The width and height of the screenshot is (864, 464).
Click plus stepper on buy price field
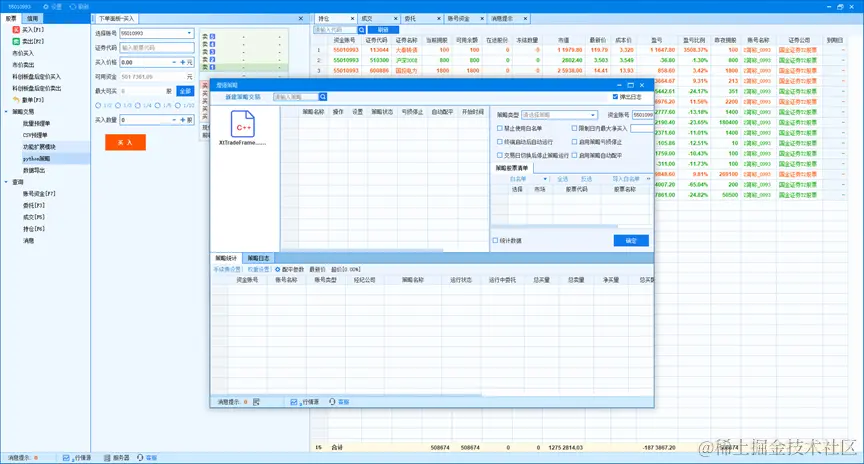[x=182, y=62]
